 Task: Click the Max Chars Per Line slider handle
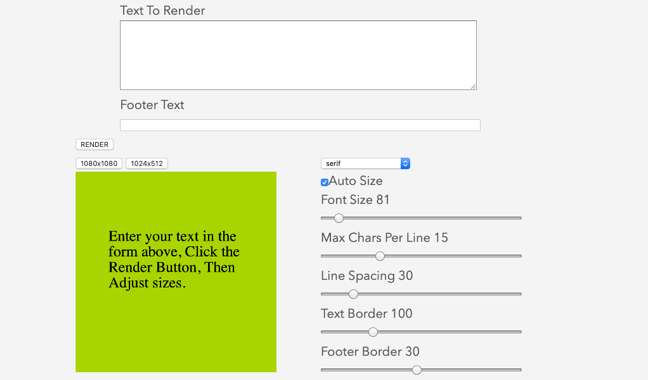tap(380, 256)
